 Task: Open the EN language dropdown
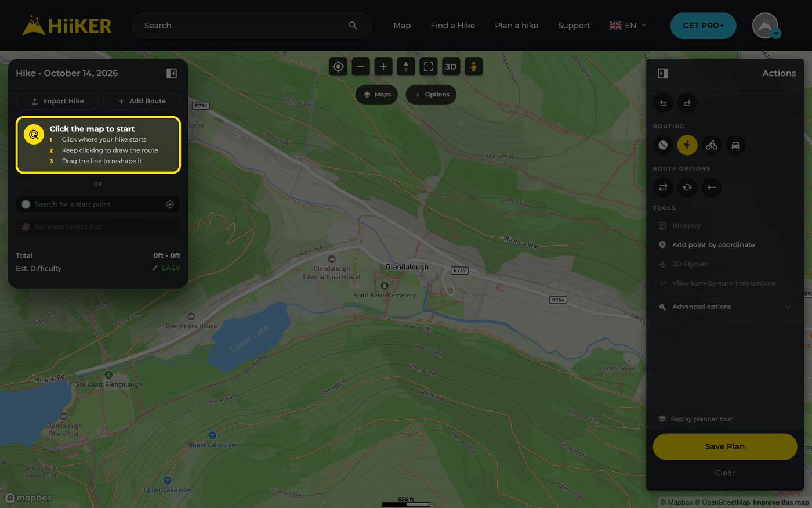(x=628, y=26)
